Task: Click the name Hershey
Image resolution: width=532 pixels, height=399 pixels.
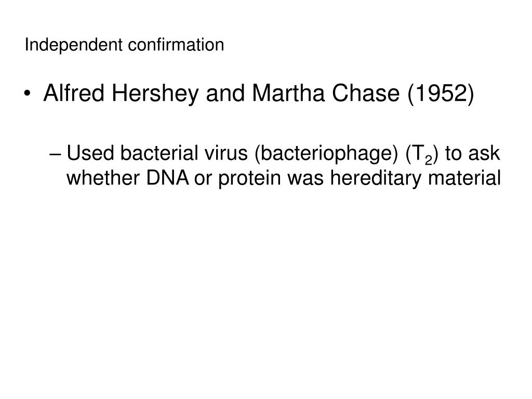Action: (155, 94)
